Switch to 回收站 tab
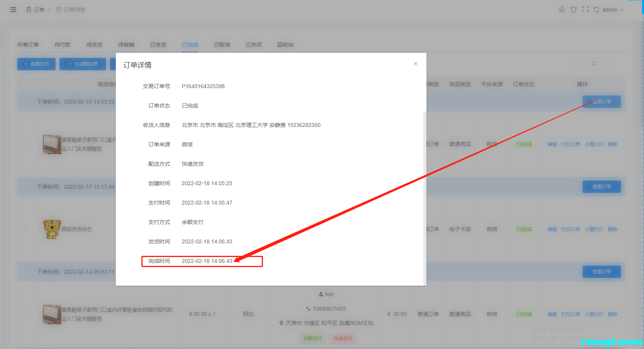 [285, 45]
